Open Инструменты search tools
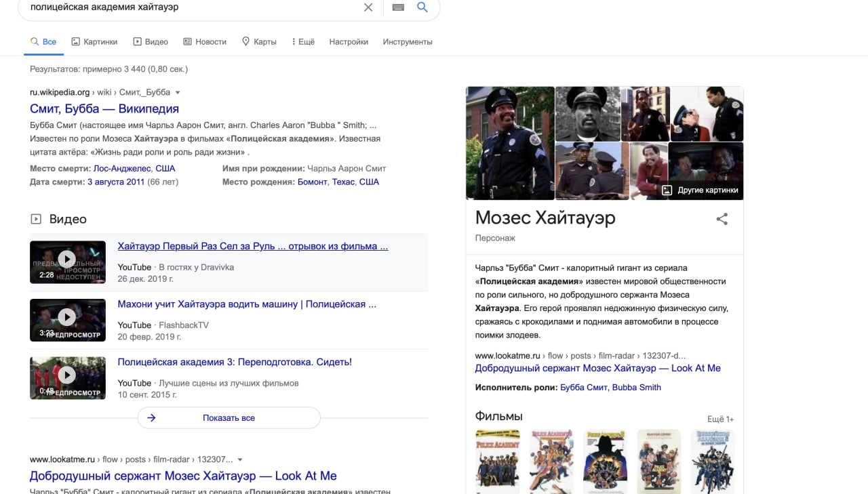Image resolution: width=868 pixels, height=494 pixels. click(x=408, y=42)
